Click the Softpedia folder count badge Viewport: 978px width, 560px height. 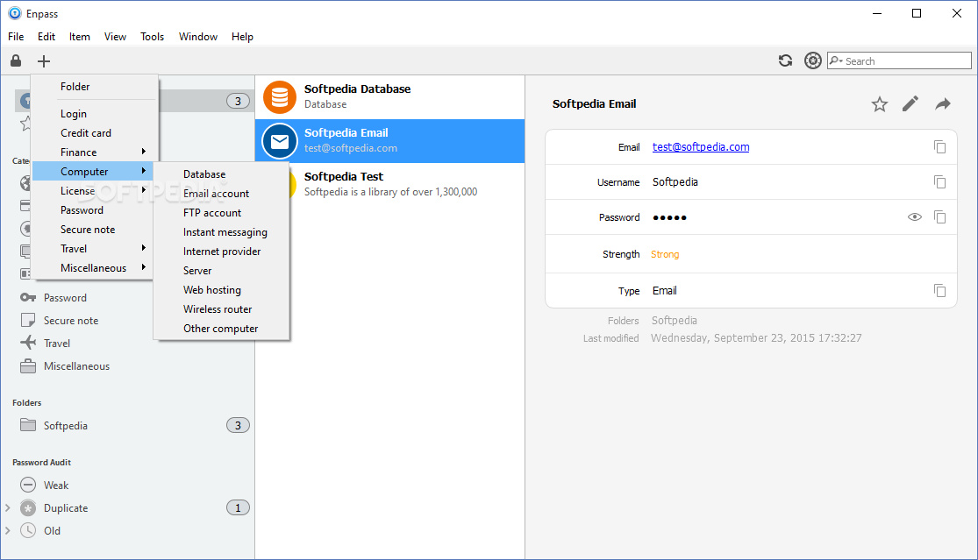238,425
